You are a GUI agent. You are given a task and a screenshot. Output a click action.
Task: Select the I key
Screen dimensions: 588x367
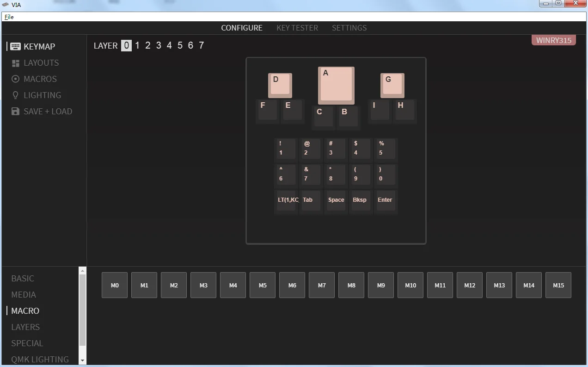coord(380,112)
